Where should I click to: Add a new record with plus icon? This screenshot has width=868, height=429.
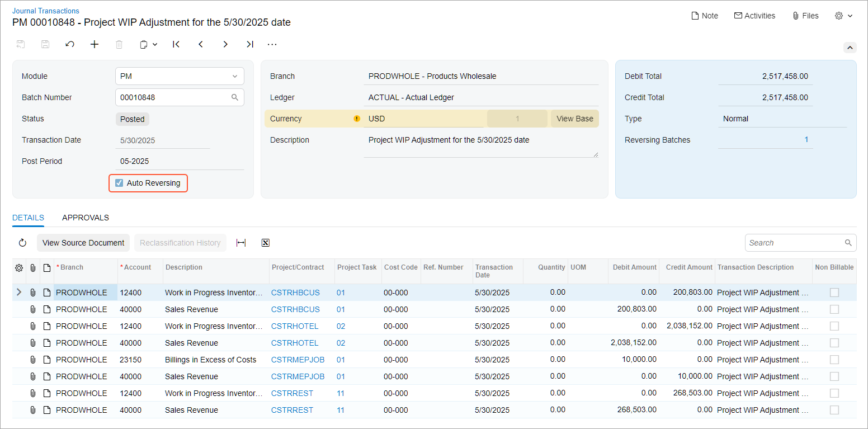coord(95,44)
